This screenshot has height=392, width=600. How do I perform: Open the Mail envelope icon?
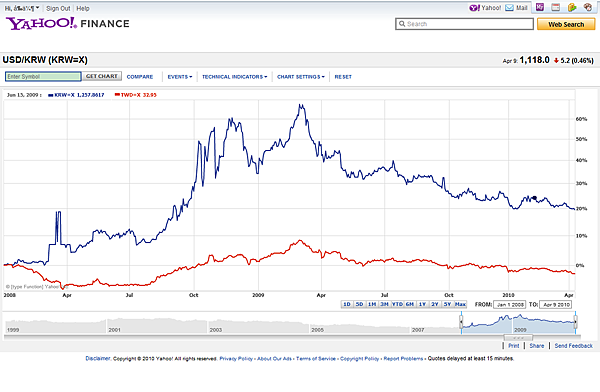click(x=509, y=8)
